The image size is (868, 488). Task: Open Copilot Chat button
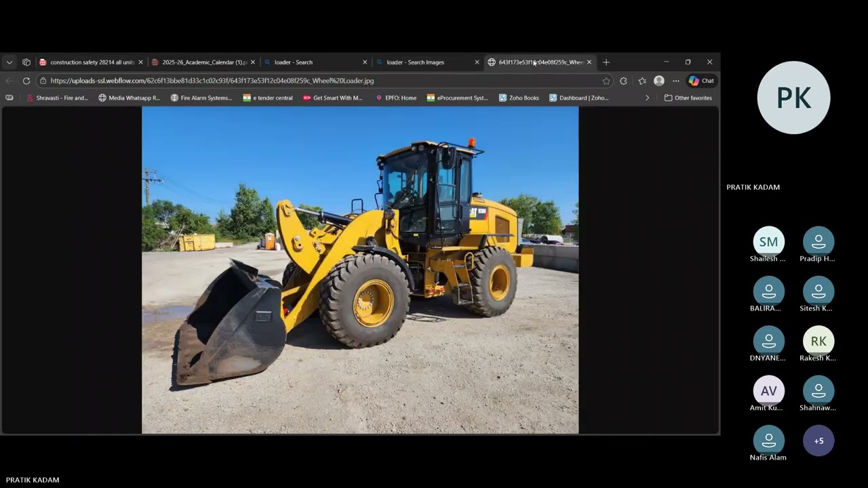(701, 81)
